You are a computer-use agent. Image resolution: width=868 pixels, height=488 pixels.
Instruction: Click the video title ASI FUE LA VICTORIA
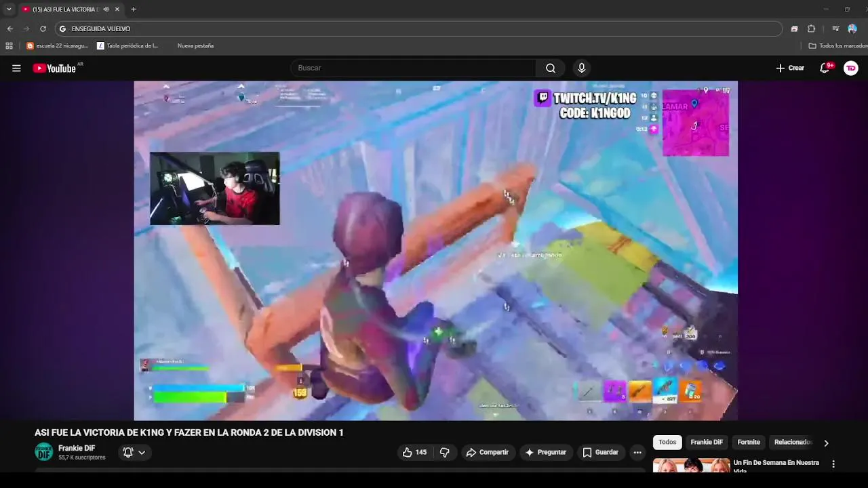(x=189, y=432)
